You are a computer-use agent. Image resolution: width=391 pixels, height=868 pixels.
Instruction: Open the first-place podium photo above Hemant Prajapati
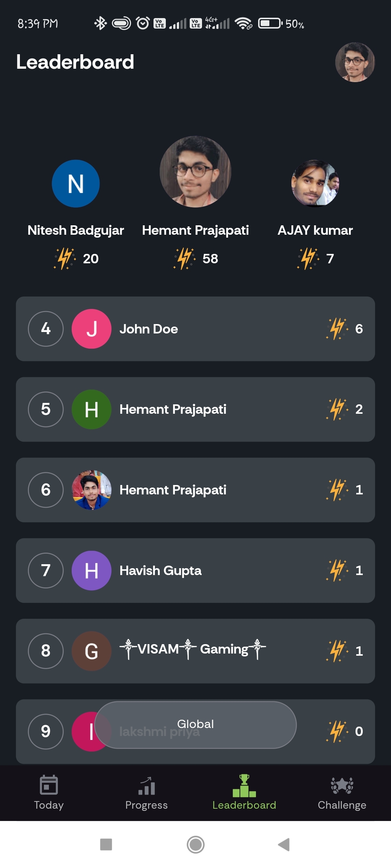[x=195, y=172]
